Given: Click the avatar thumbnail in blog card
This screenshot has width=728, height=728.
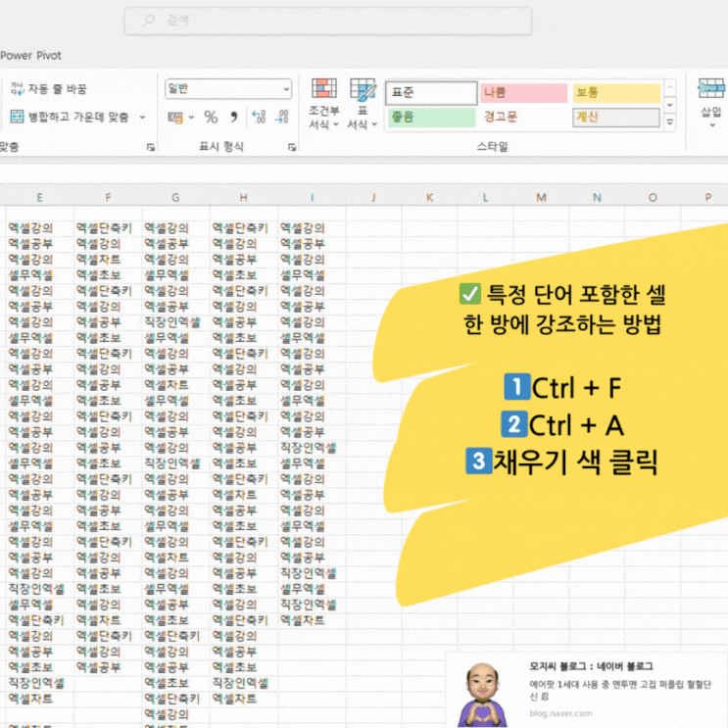Looking at the screenshot, I should click(x=483, y=695).
